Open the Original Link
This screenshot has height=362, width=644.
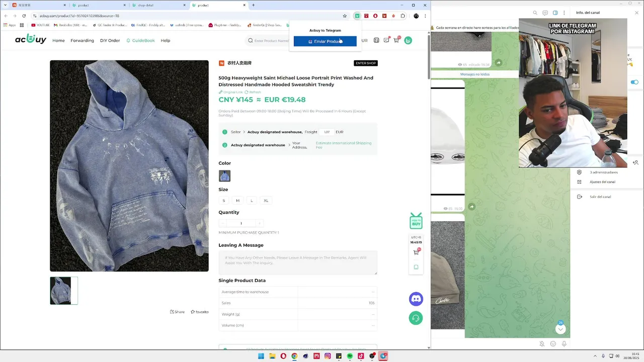coord(231,92)
